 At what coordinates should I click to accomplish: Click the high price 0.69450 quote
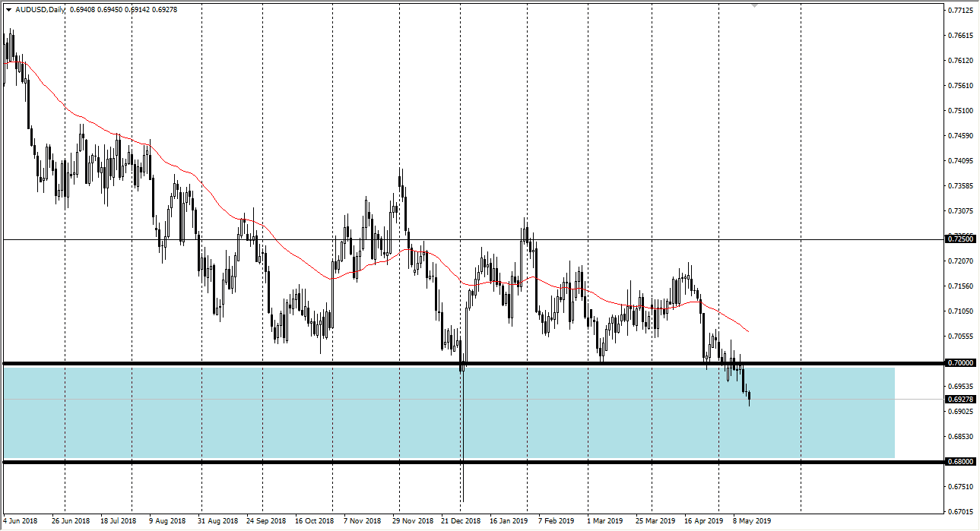111,9
